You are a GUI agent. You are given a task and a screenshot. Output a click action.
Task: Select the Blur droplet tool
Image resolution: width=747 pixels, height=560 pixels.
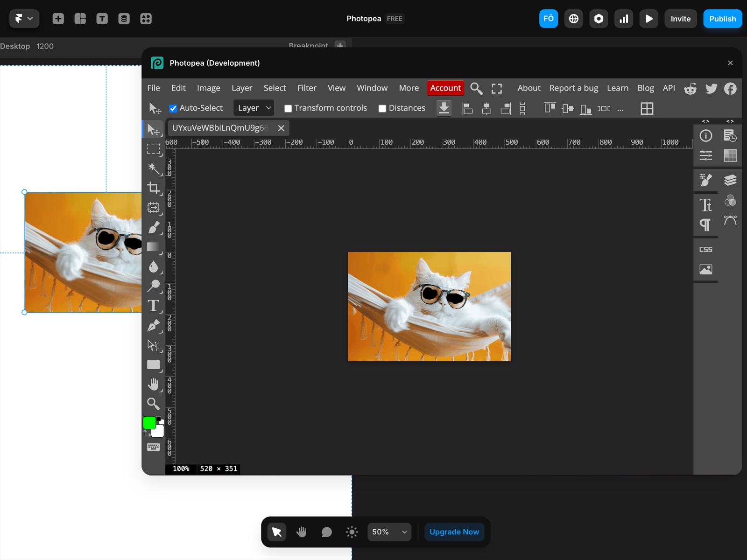(x=154, y=266)
